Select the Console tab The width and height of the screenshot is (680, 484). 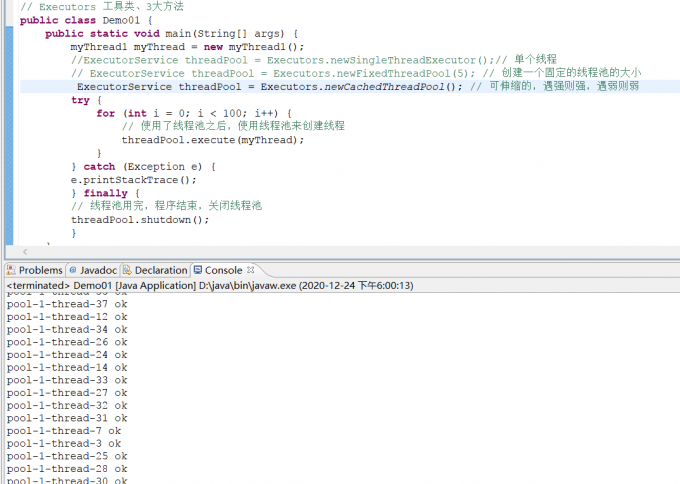[x=223, y=270]
